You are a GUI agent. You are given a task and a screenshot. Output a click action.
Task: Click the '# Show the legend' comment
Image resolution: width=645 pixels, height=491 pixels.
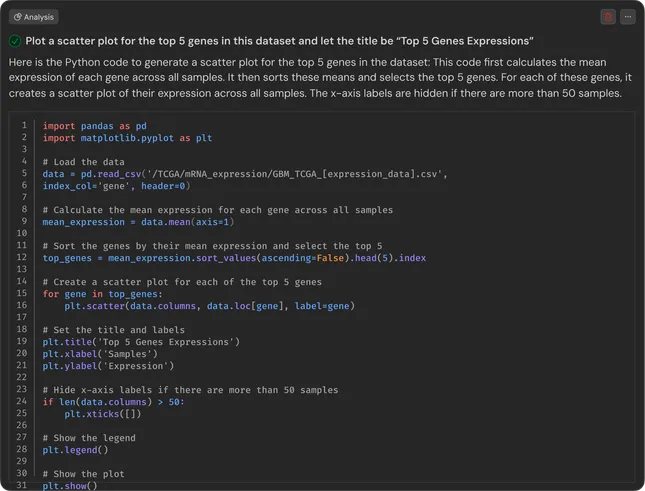(x=89, y=438)
